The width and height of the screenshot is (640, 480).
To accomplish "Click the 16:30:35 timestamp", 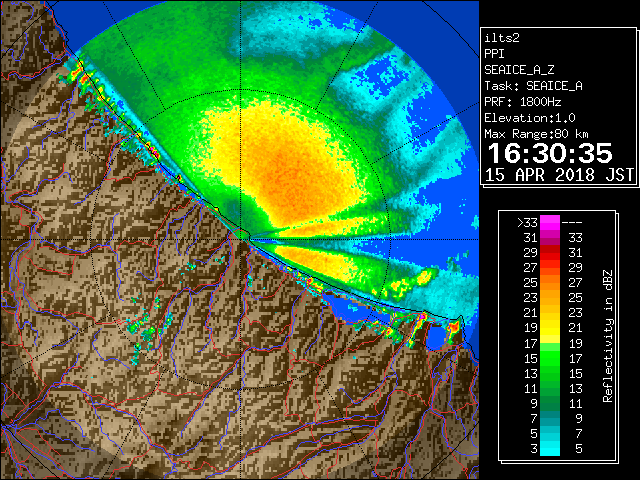I will coord(550,153).
